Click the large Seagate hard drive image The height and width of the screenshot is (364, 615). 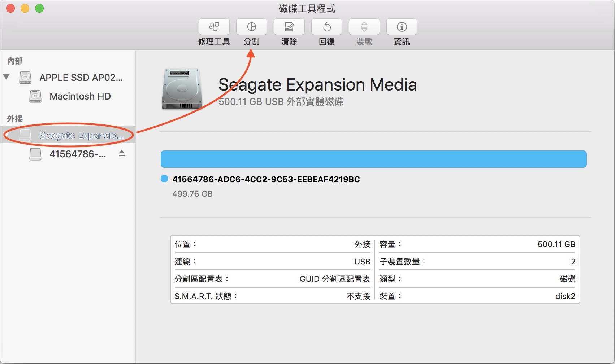[182, 89]
